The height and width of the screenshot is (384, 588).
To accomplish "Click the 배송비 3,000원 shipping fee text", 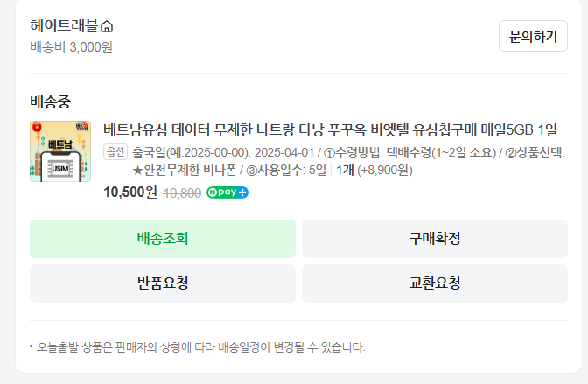I will [x=71, y=47].
